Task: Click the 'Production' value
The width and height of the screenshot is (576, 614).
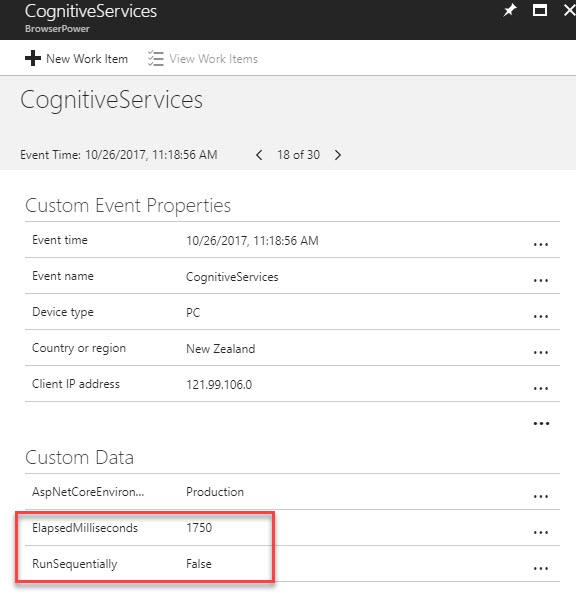Action: (x=215, y=492)
